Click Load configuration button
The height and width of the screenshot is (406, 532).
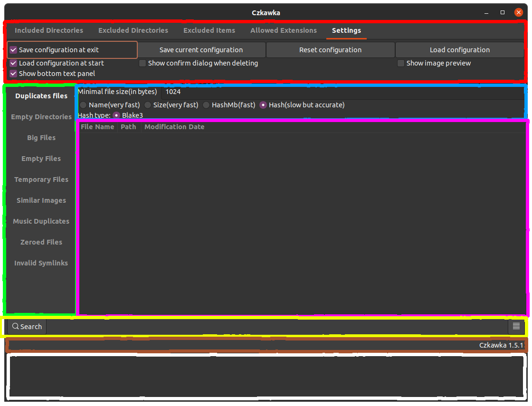tap(460, 50)
